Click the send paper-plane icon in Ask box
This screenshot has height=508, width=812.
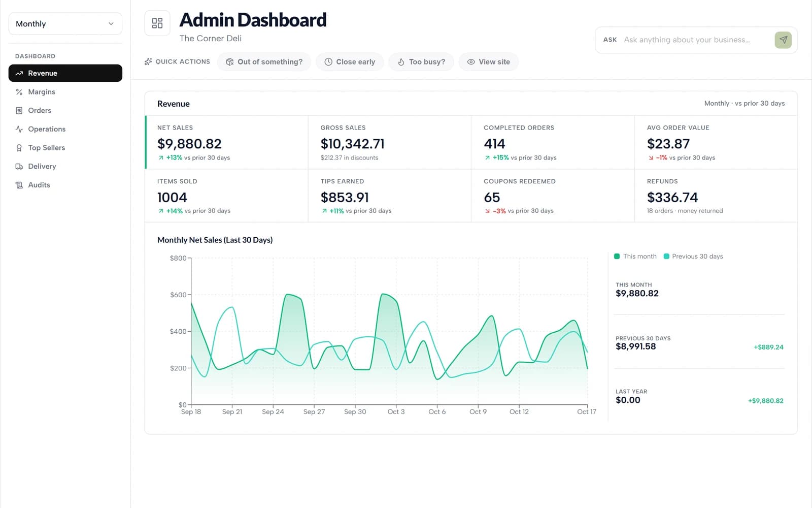tap(783, 40)
